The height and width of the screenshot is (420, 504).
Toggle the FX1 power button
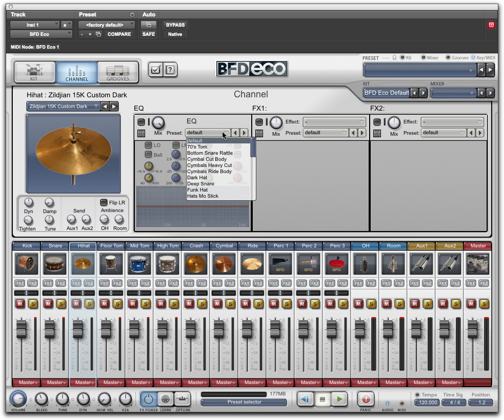point(259,122)
